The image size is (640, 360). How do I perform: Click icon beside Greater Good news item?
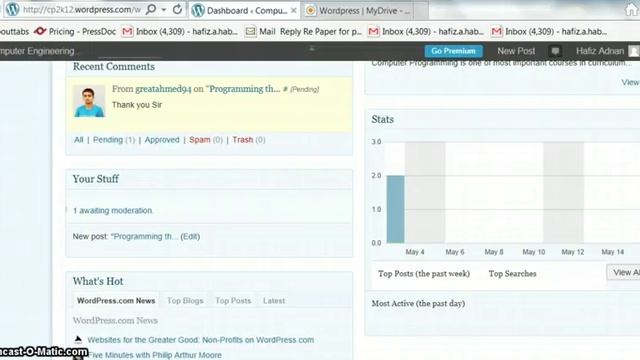pos(78,339)
